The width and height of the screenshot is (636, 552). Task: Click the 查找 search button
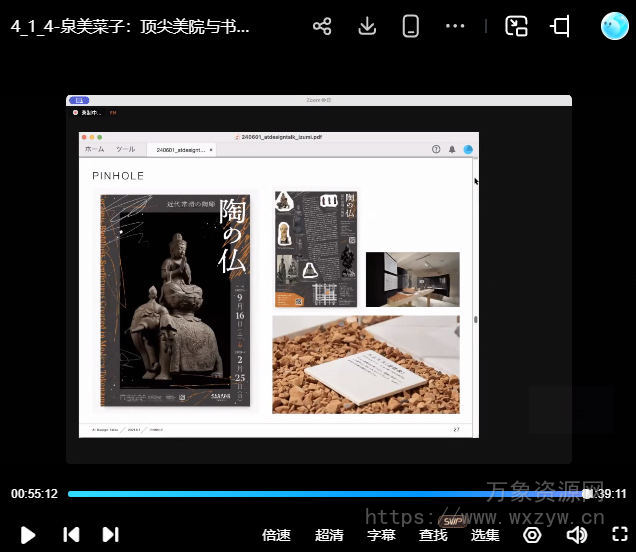(433, 535)
